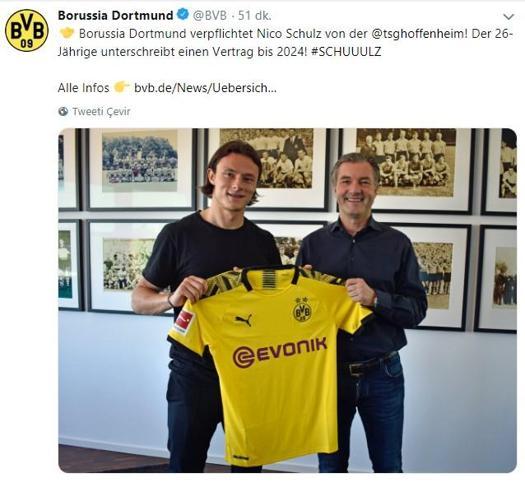Image resolution: width=525 pixels, height=487 pixels.
Task: Click the Evonik sponsor logo on the jersey
Action: pyautogui.click(x=280, y=352)
